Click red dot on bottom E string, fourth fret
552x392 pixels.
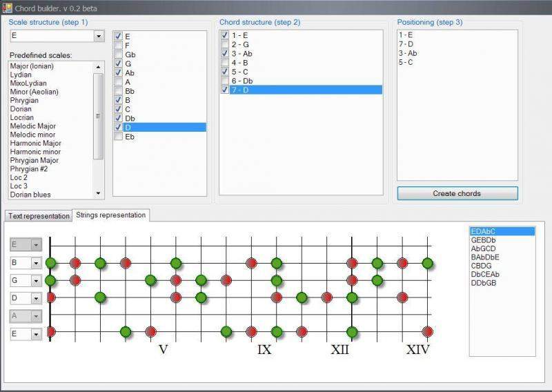click(150, 332)
